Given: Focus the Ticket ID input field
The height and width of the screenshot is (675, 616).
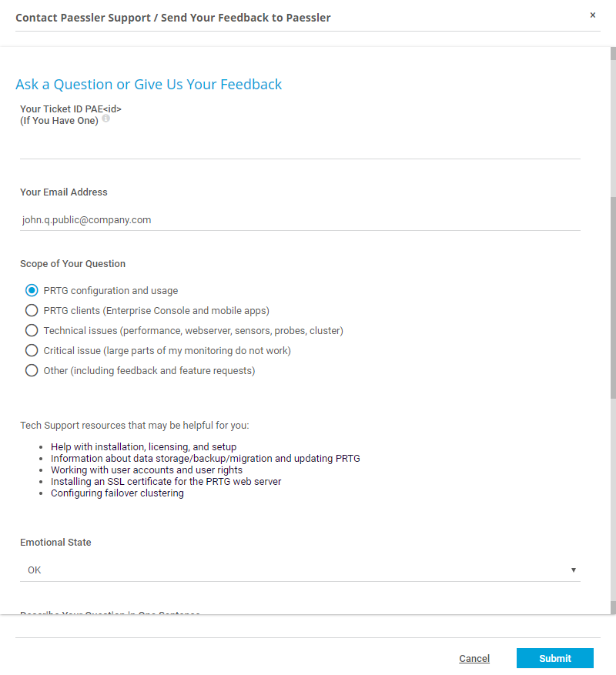Looking at the screenshot, I should click(300, 146).
